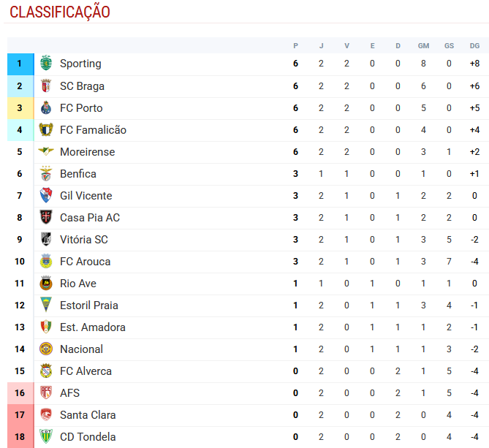Open the Vitória SC team link
The height and width of the screenshot is (448, 489).
tap(84, 240)
